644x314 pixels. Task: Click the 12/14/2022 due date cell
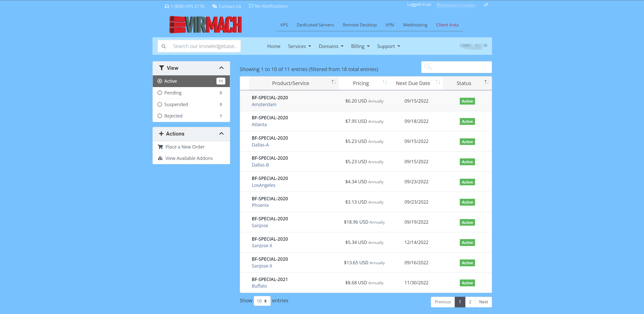[416, 242]
